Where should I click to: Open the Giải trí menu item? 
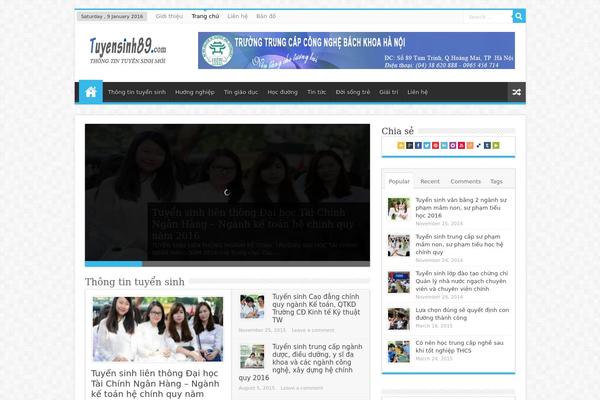click(388, 92)
